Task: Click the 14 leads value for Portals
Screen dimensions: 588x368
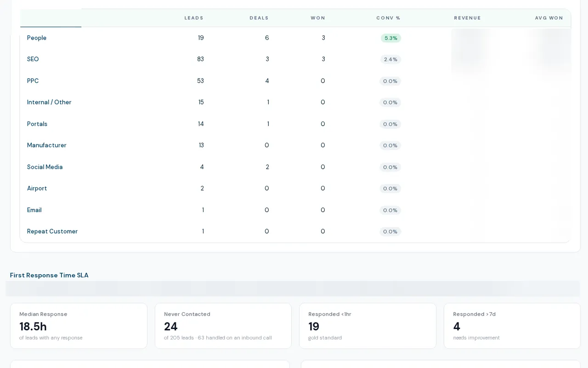Action: pyautogui.click(x=201, y=124)
